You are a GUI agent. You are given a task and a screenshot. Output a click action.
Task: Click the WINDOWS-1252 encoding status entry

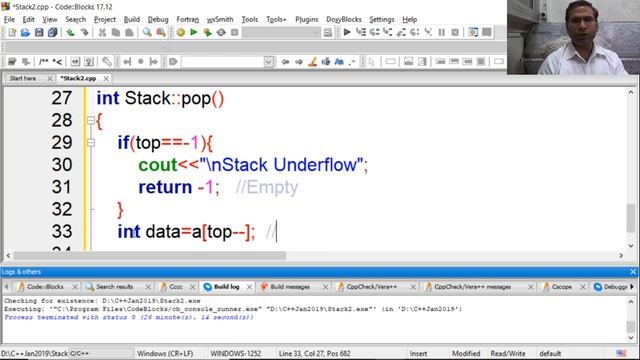pyautogui.click(x=236, y=353)
